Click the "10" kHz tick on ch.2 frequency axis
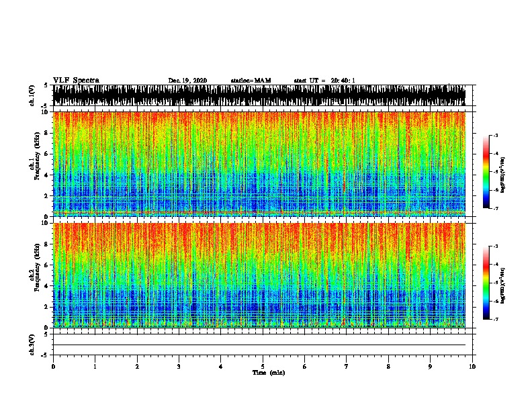 45,223
